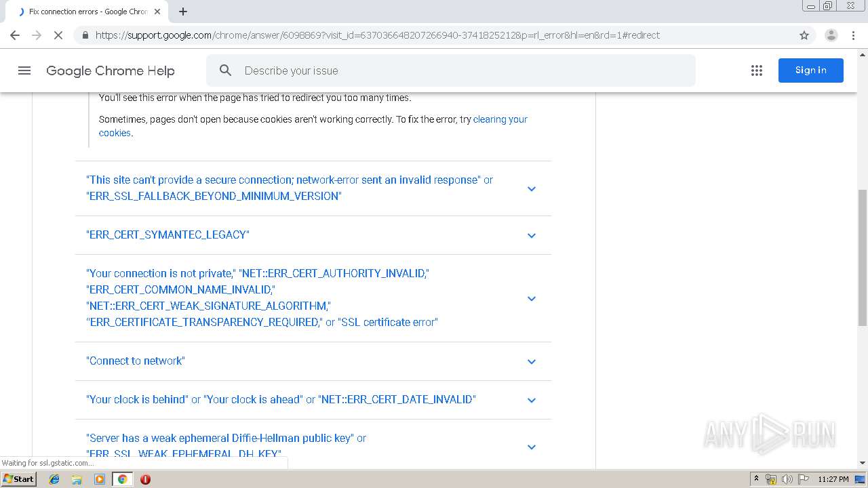Click the Chrome taskbar icon

tap(123, 479)
